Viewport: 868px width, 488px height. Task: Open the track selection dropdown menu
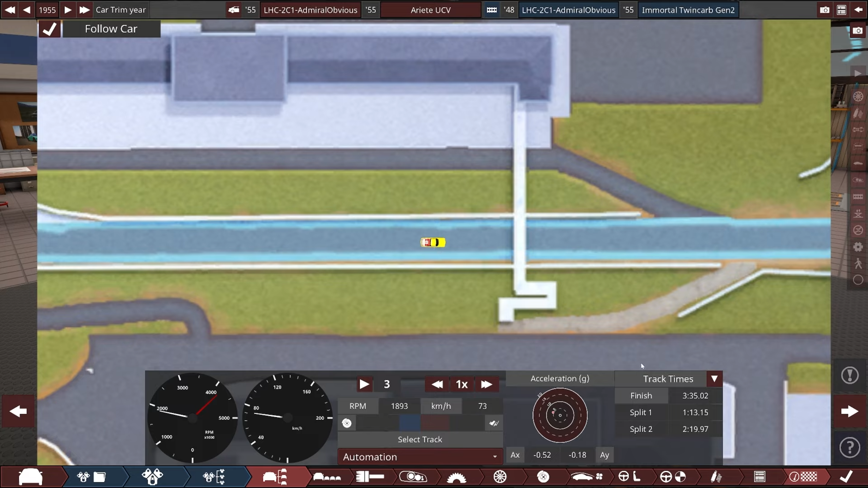420,456
